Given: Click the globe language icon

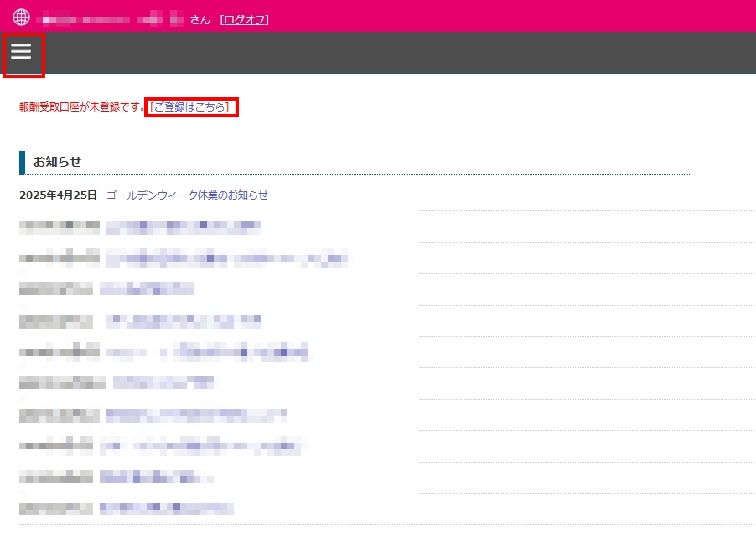Looking at the screenshot, I should (x=21, y=17).
